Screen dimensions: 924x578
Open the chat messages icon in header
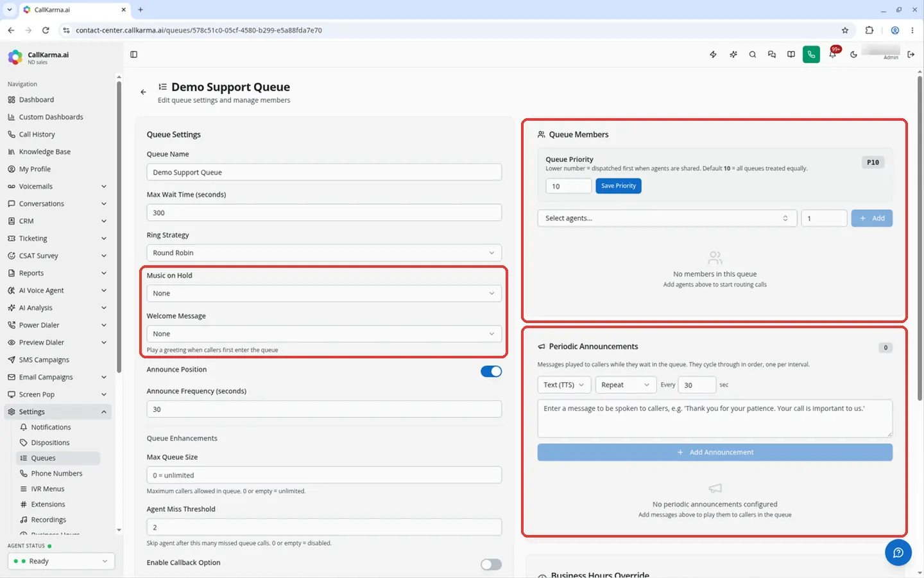[x=772, y=55]
